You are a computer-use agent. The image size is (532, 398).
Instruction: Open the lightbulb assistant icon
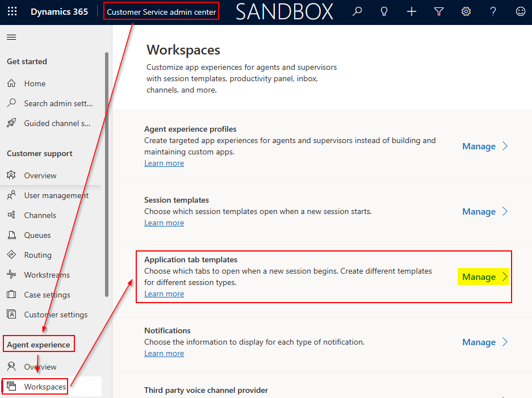[x=384, y=11]
